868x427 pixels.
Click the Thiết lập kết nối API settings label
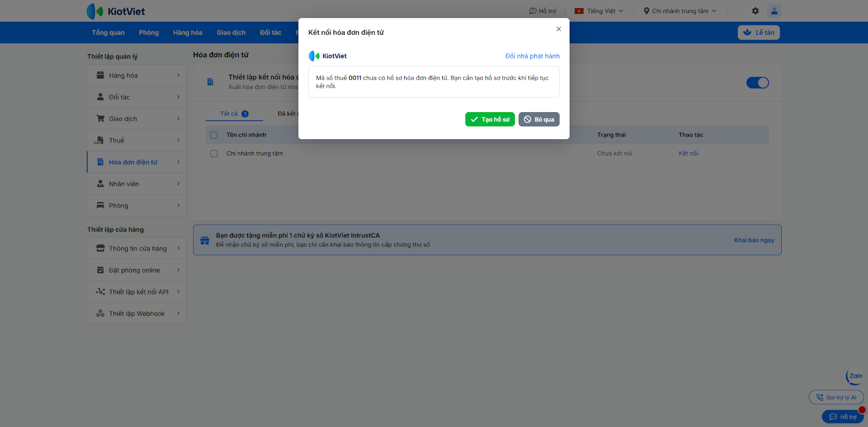[x=139, y=292]
